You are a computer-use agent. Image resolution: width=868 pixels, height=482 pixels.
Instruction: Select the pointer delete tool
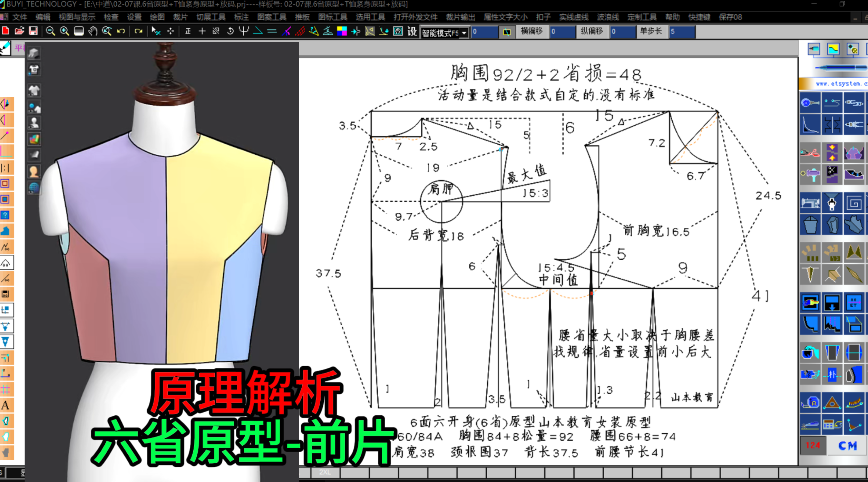click(156, 31)
